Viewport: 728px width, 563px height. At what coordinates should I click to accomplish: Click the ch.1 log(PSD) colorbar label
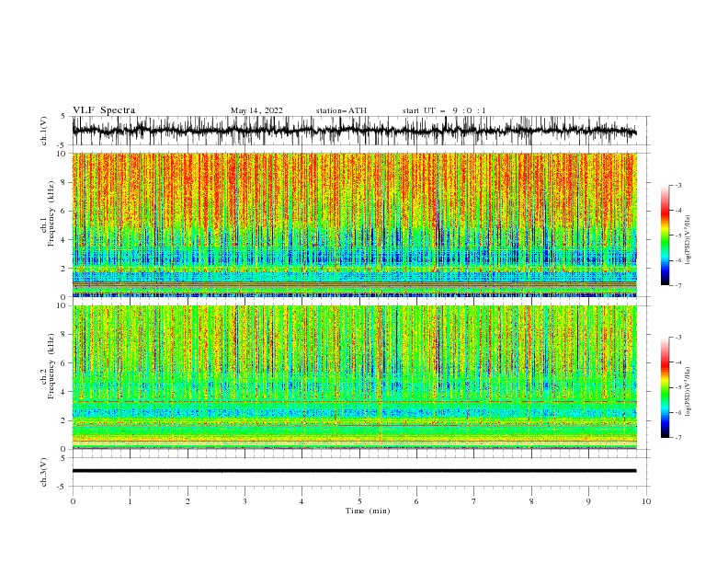tap(688, 239)
